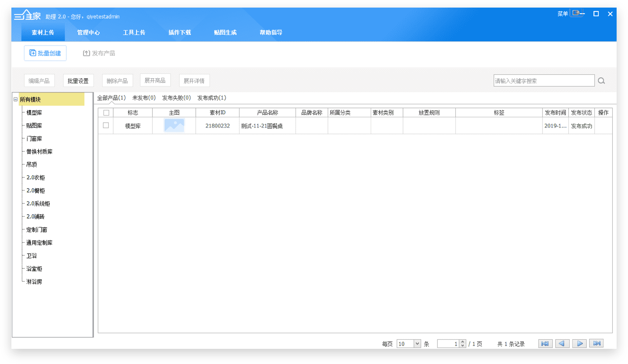Select 浴室柜 in the module tree
Image resolution: width=628 pixels, height=364 pixels.
(34, 269)
